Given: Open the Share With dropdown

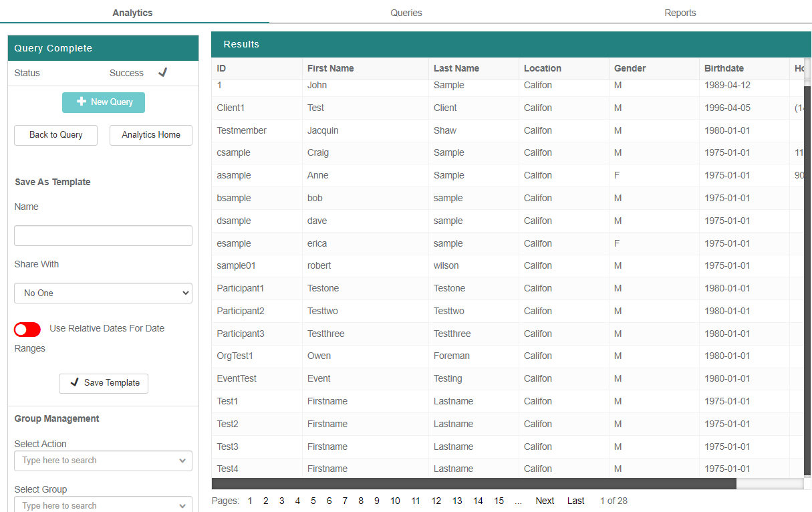Looking at the screenshot, I should [103, 293].
